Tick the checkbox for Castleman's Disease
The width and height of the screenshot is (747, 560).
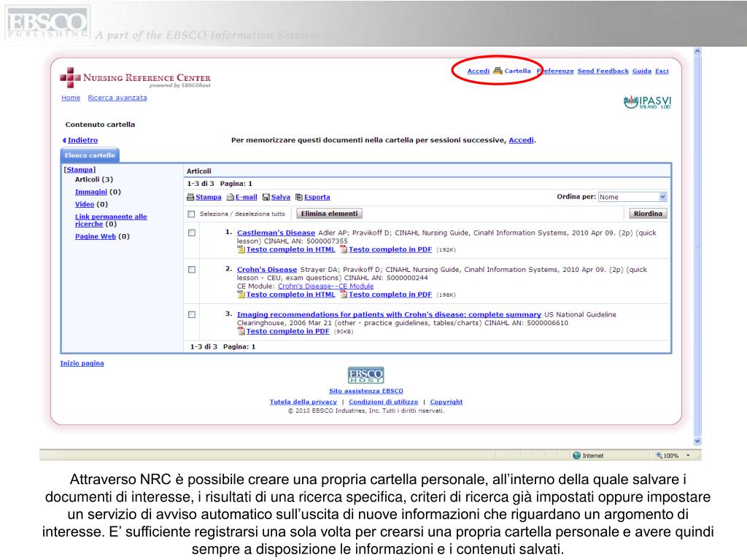(192, 233)
